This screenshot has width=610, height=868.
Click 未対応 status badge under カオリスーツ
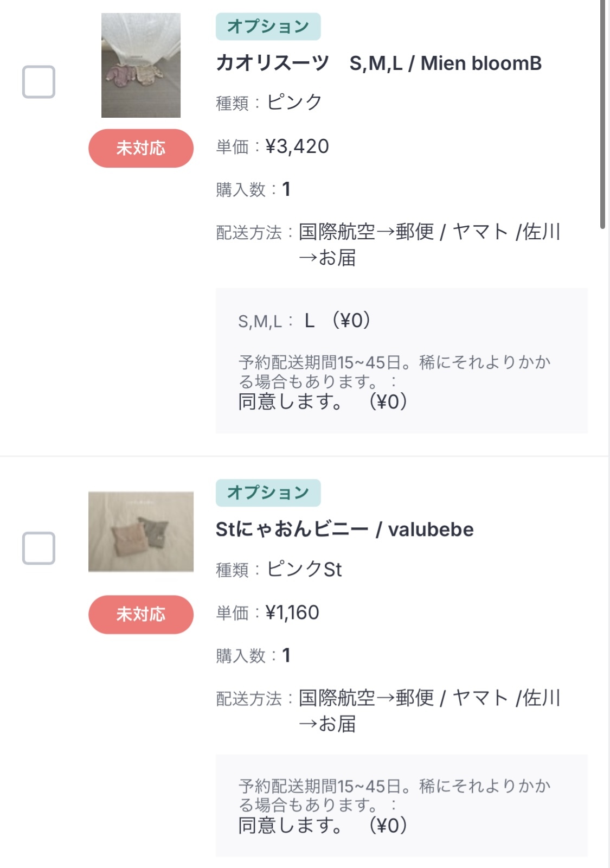(141, 148)
